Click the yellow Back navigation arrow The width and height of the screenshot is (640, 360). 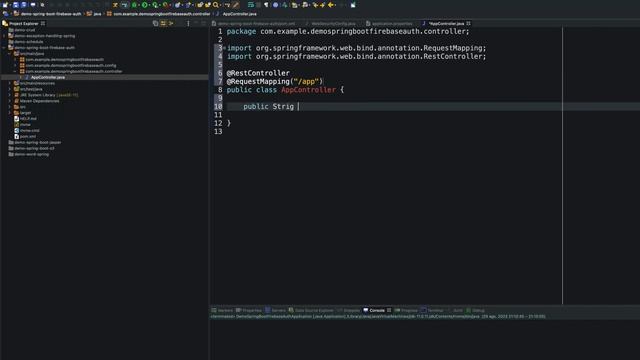(331, 5)
